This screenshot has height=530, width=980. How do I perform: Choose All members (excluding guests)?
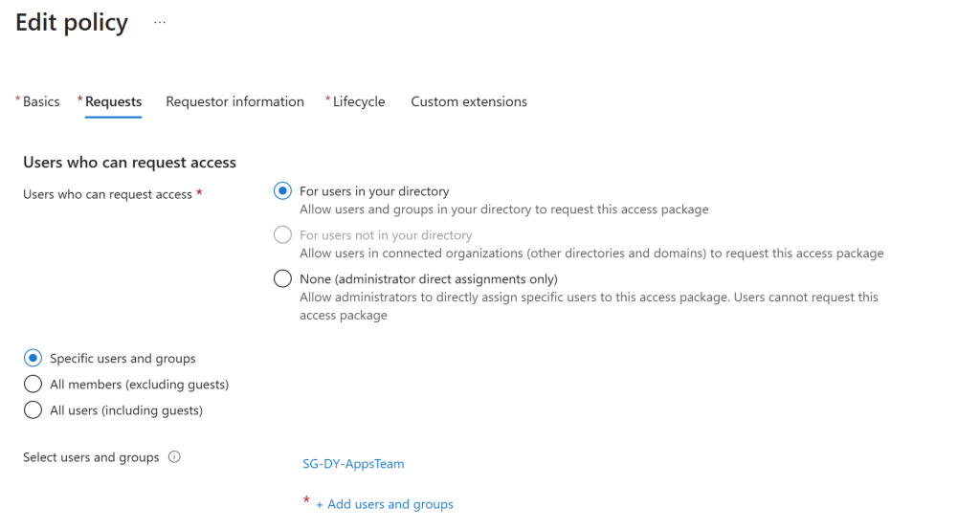pos(33,385)
